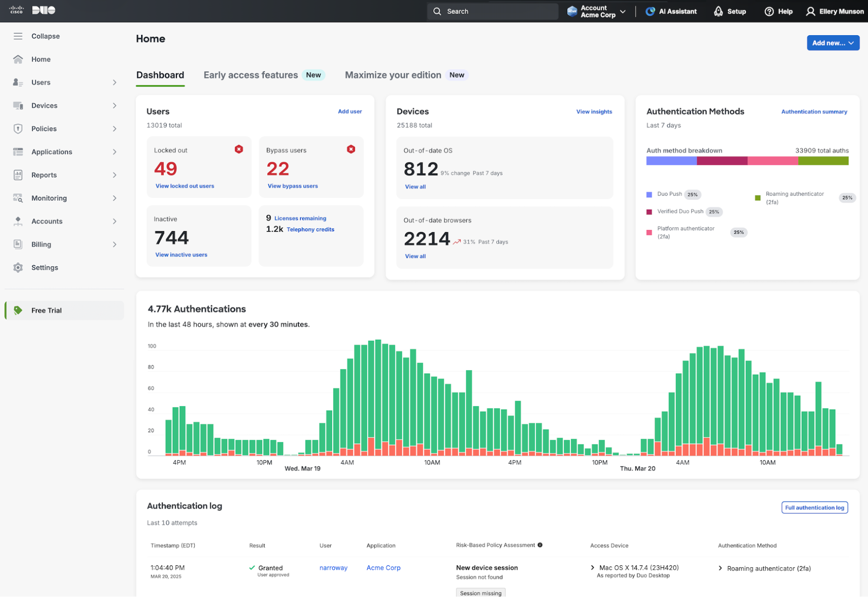Click the Home house icon in sidebar

[18, 59]
